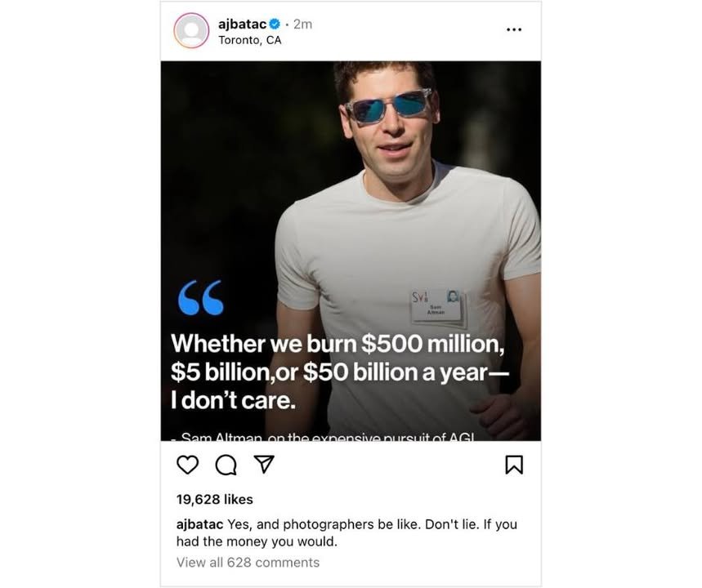Screen dimensions: 702x588
Task: Click the ajbatac username in the caption
Action: tap(199, 524)
